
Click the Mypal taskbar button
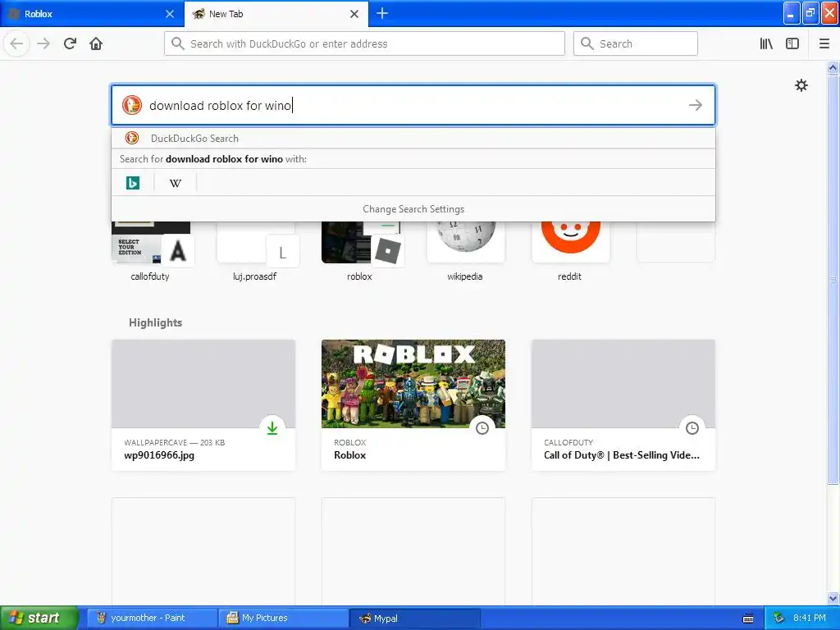(414, 618)
